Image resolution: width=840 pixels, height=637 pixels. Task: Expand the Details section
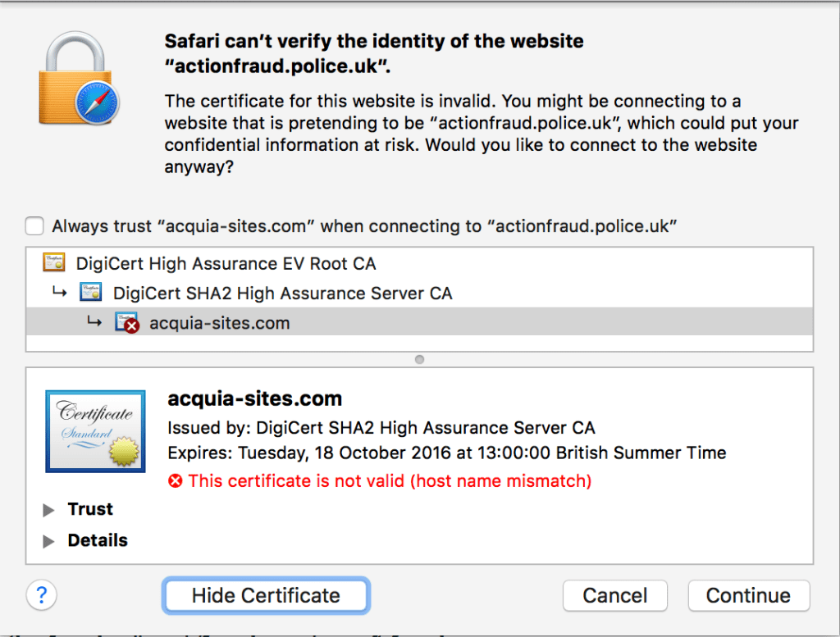[49, 541]
